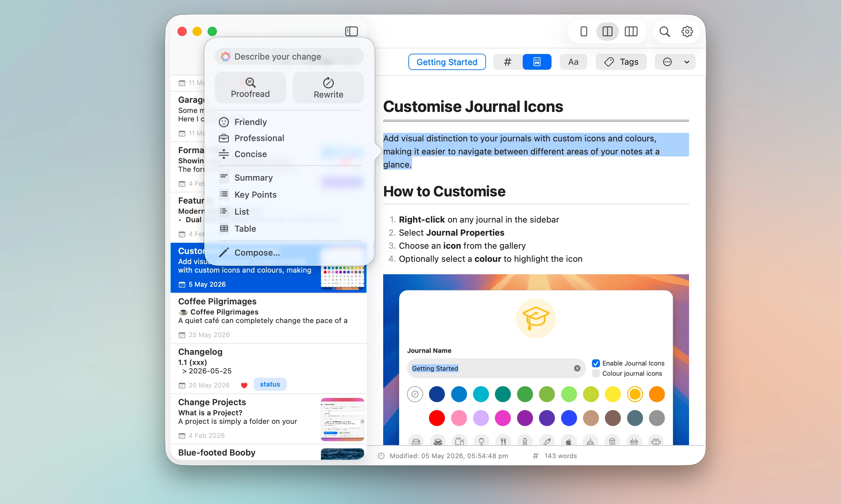Open search with magnifier icon
The image size is (841, 504).
point(664,32)
